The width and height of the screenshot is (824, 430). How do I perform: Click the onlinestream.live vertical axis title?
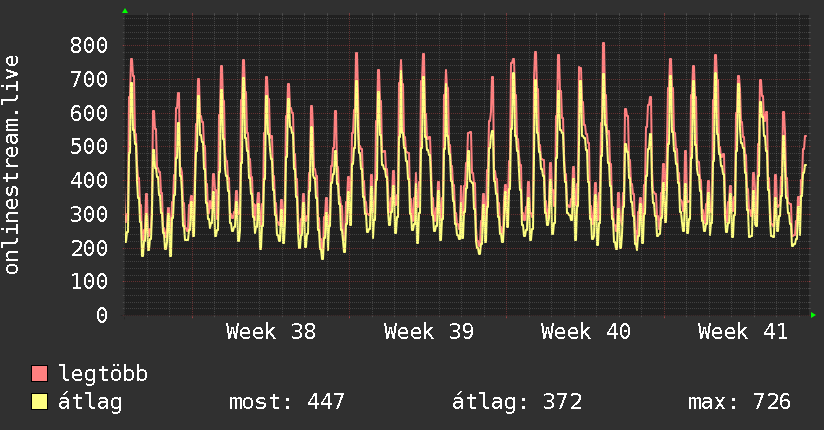point(12,165)
